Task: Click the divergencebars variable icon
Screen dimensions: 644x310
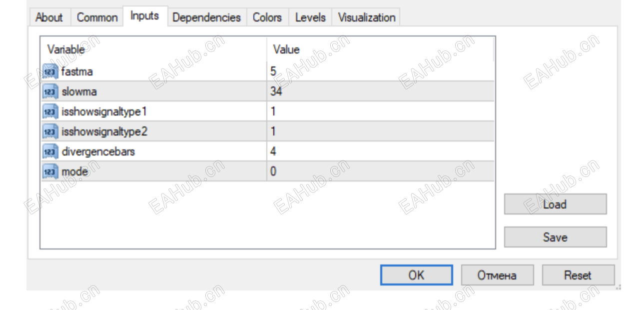Action: coord(50,151)
